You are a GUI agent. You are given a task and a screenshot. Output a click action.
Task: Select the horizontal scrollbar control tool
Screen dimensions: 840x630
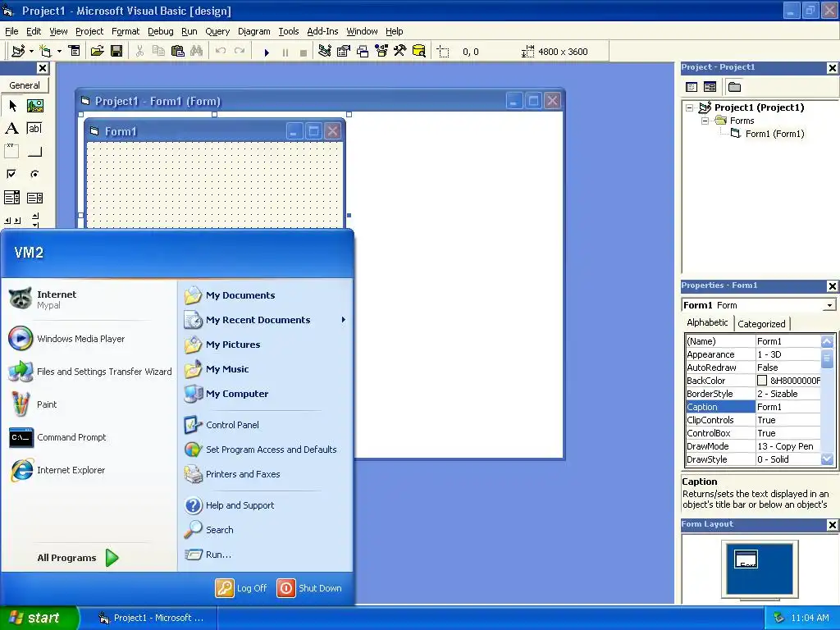(x=11, y=220)
